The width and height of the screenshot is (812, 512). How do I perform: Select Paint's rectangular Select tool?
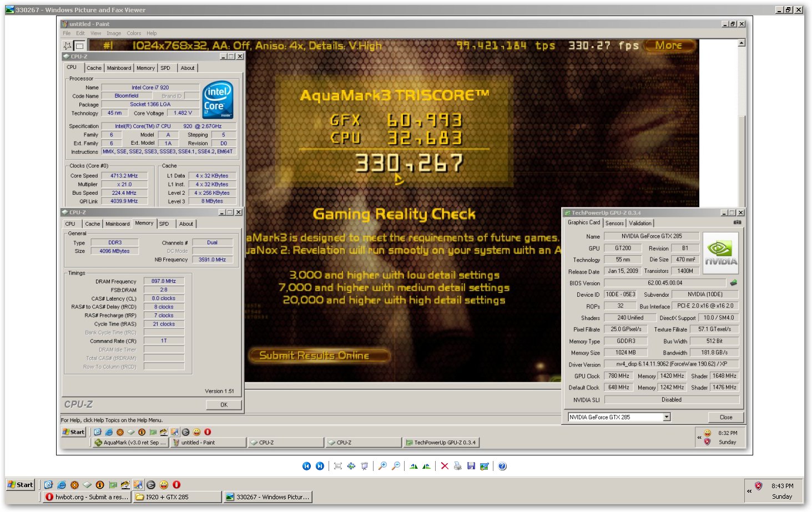point(80,45)
